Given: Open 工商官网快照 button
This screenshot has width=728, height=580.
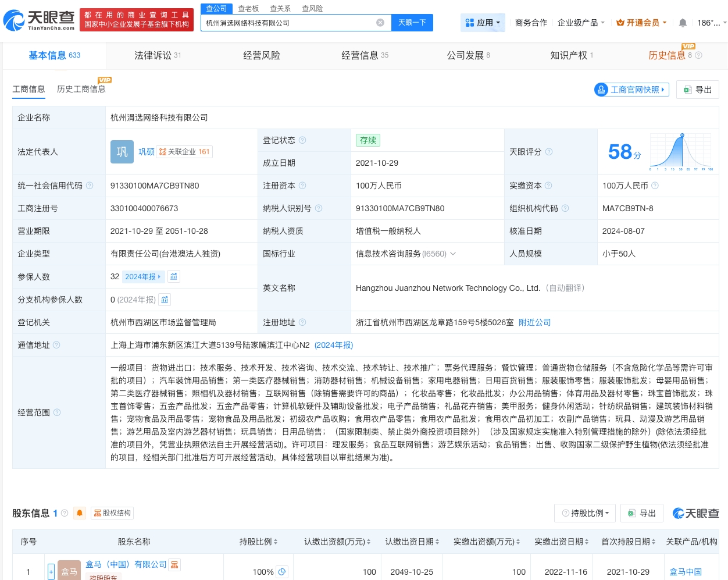Looking at the screenshot, I should click(631, 90).
